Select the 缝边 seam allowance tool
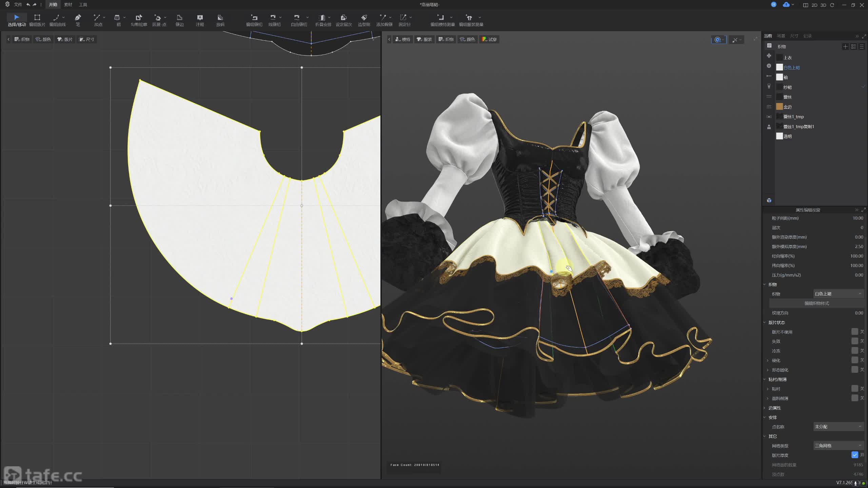This screenshot has height=488, width=868. (179, 20)
